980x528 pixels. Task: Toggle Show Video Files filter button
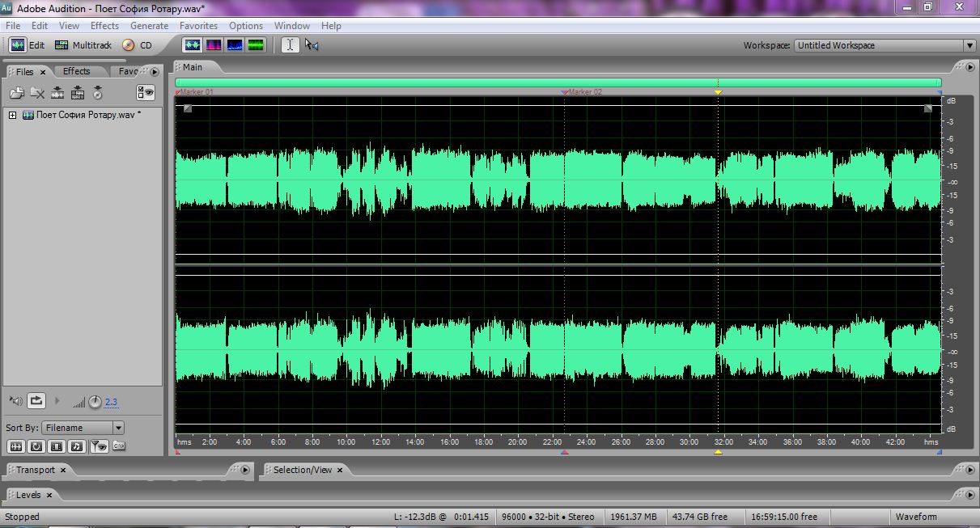[x=57, y=446]
